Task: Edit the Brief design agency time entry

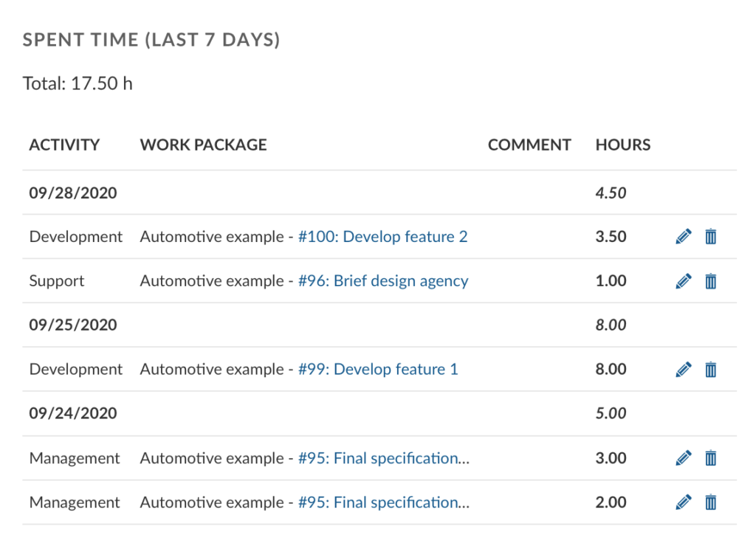Action: click(x=684, y=281)
